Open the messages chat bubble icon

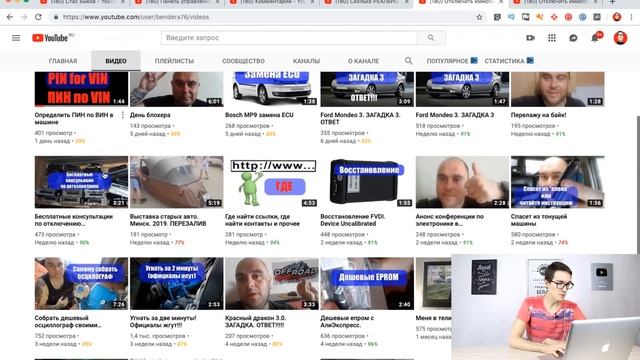click(573, 38)
